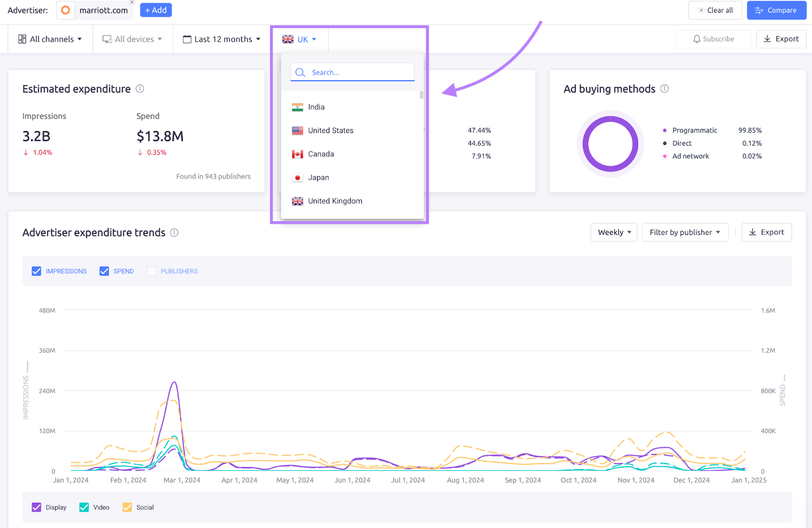Image resolution: width=812 pixels, height=528 pixels.
Task: Click the bell icon next to Subscribe
Action: point(697,39)
